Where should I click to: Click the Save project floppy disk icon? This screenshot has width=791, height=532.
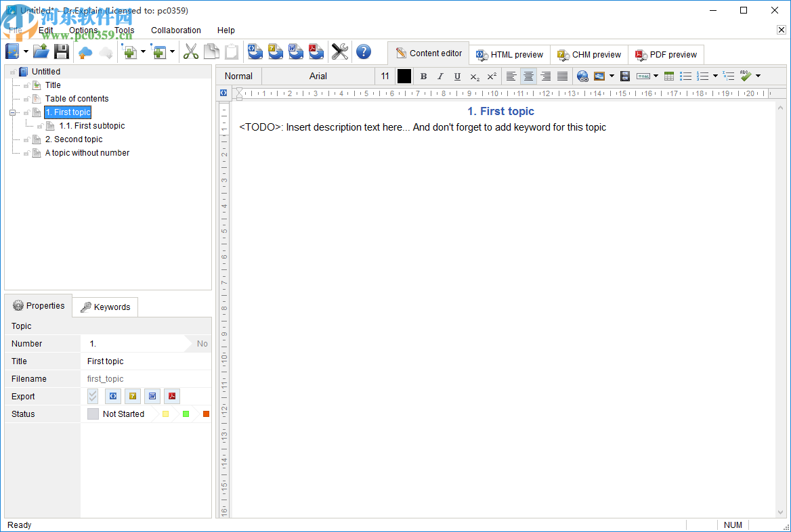click(x=62, y=52)
